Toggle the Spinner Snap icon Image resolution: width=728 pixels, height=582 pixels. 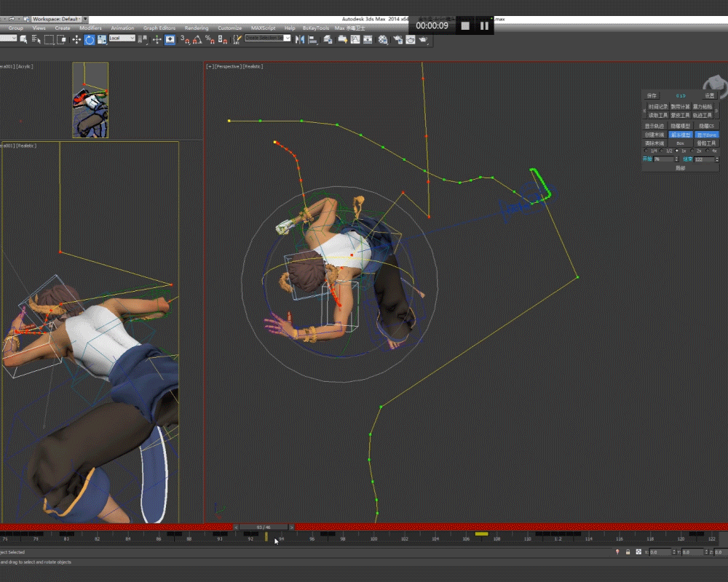[222, 40]
